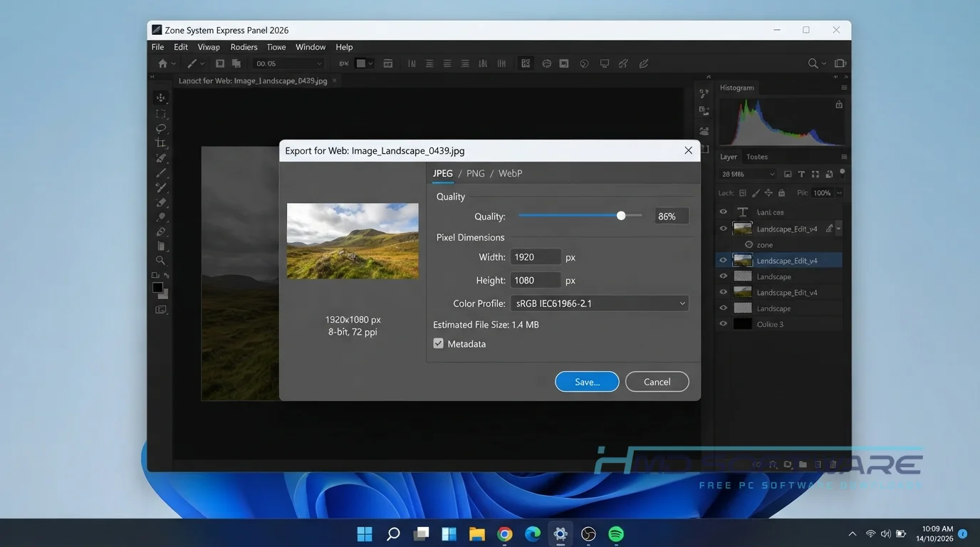This screenshot has width=980, height=547.
Task: Click the brush preset icon in options bar
Action: point(192,63)
